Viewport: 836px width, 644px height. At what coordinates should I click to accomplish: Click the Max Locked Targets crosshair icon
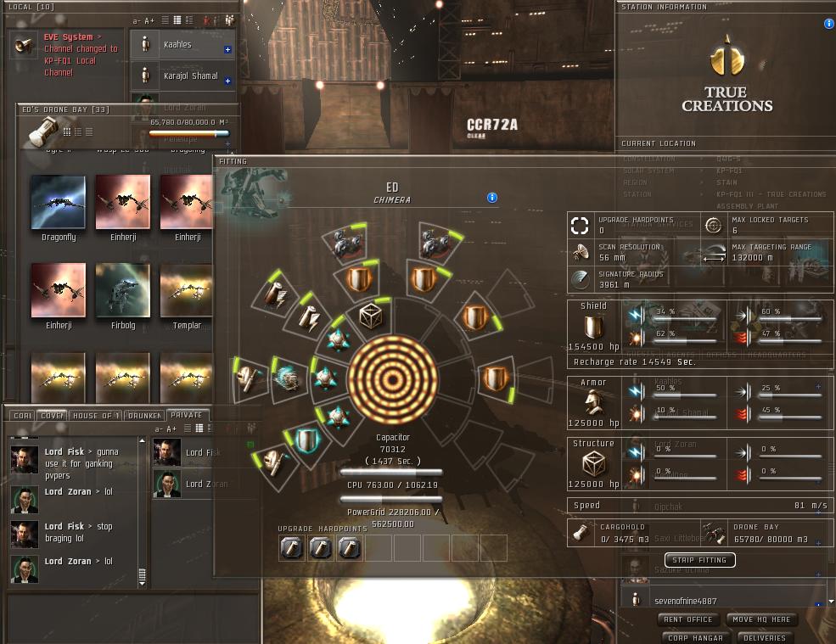tap(714, 226)
